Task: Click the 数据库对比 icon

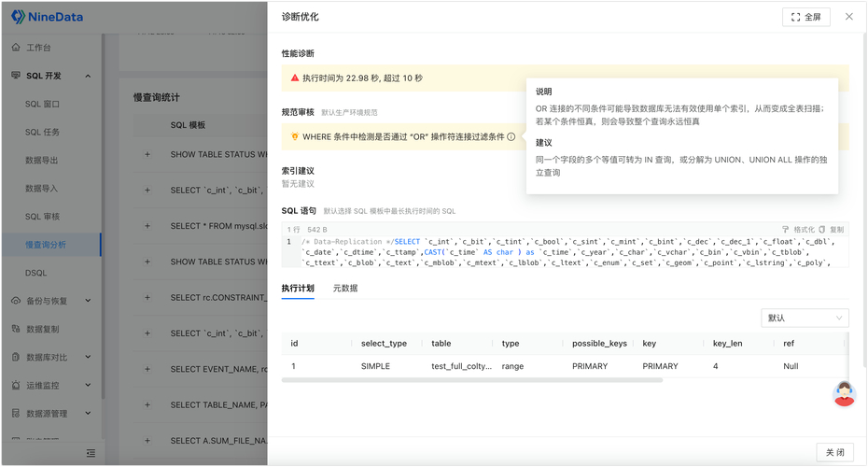Action: click(x=16, y=358)
